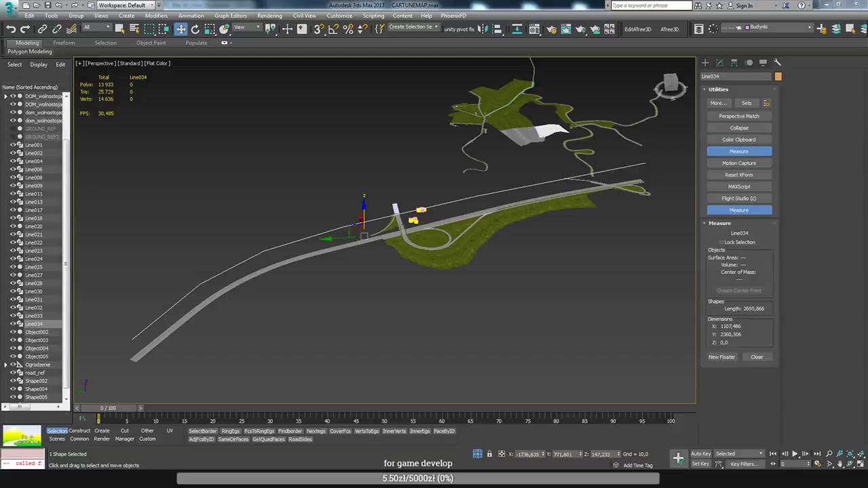Activate the Select and Link tool

coord(42,29)
